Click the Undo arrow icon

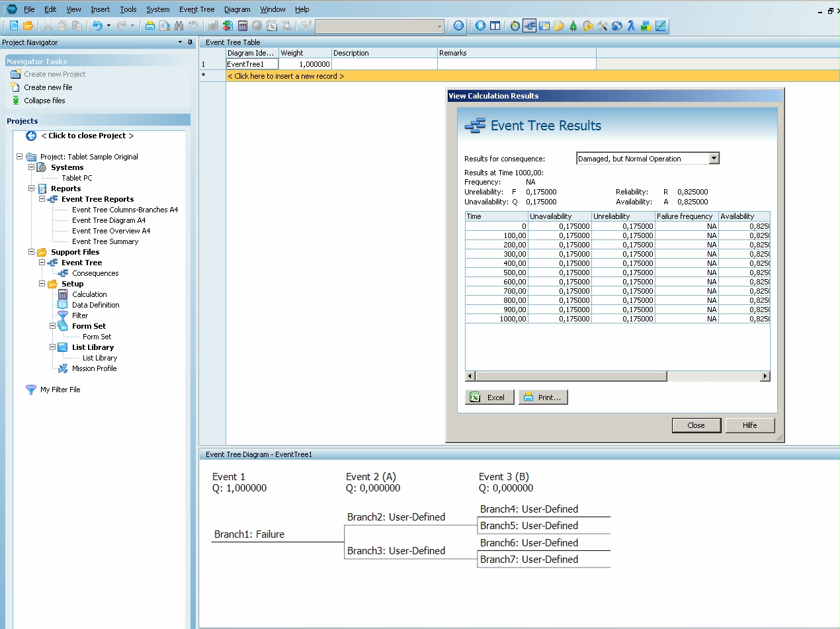pyautogui.click(x=97, y=26)
